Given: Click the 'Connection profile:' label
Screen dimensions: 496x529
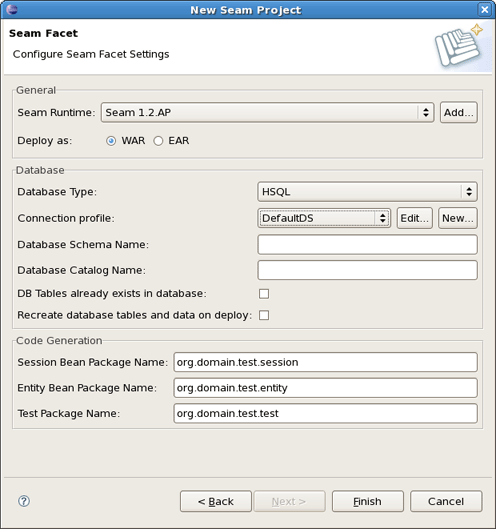Looking at the screenshot, I should click(66, 218).
